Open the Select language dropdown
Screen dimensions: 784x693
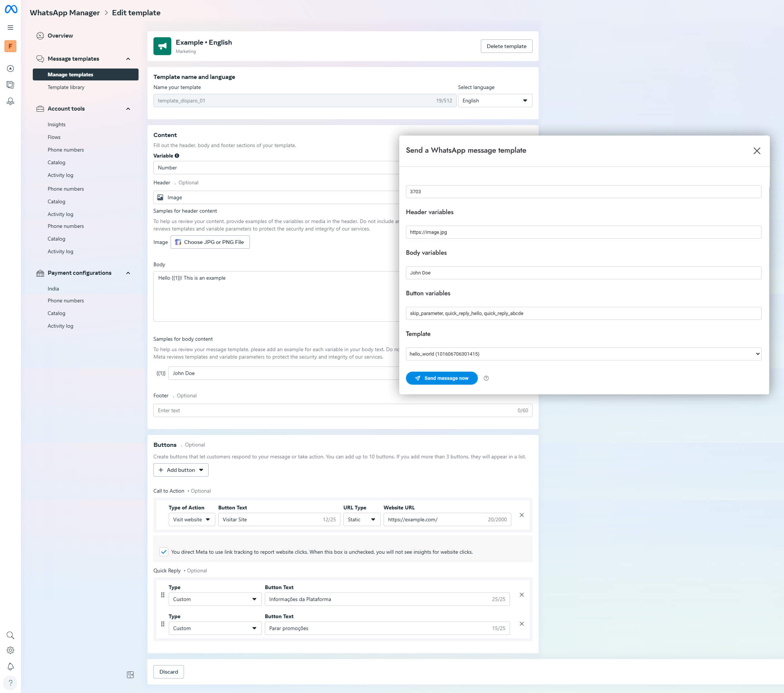[495, 101]
